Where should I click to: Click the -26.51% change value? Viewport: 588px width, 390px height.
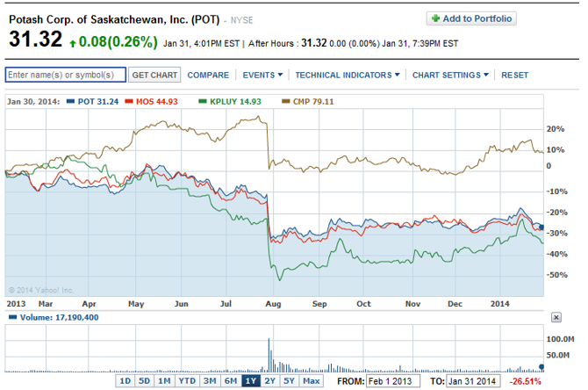coord(525,382)
